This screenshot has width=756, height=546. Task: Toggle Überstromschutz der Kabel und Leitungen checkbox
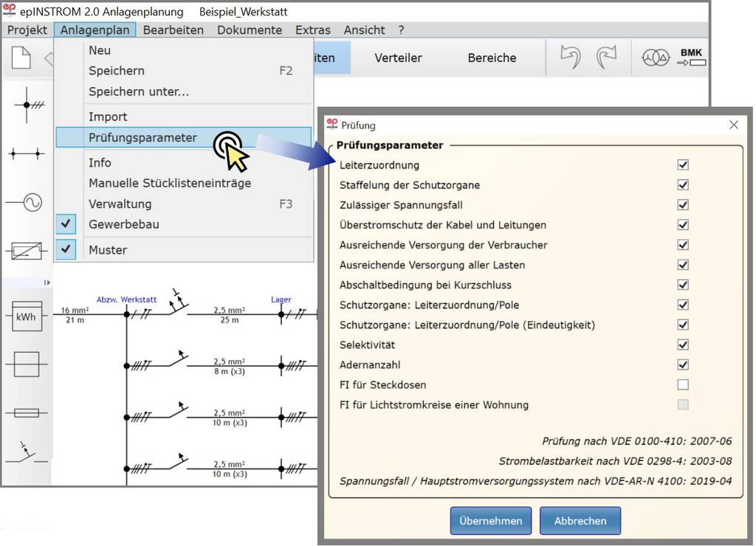(x=683, y=225)
